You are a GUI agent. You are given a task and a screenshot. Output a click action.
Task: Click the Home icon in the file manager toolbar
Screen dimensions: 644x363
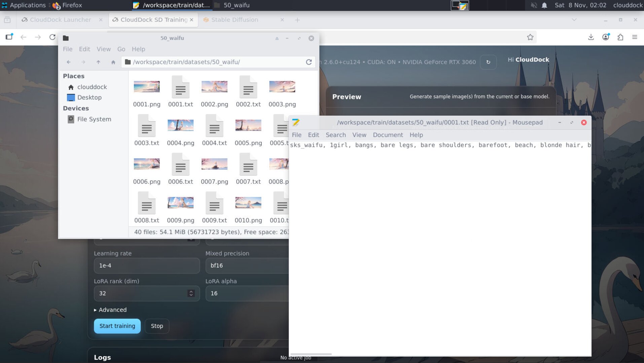113,62
